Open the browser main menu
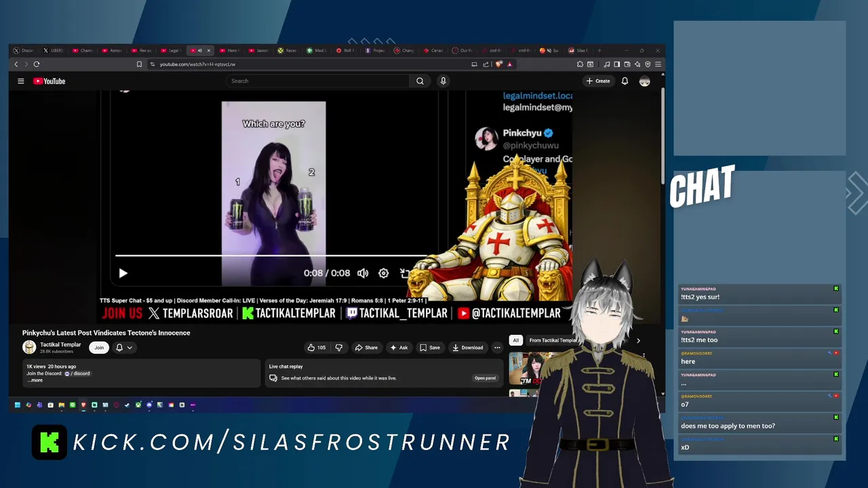Screen dimensions: 868x488 pos(658,64)
